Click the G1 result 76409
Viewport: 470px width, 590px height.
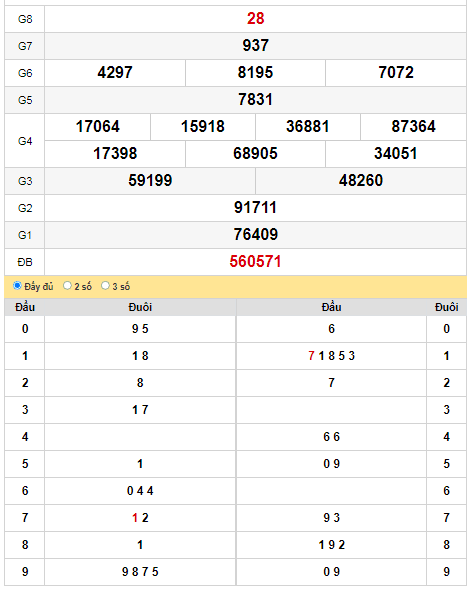[256, 234]
